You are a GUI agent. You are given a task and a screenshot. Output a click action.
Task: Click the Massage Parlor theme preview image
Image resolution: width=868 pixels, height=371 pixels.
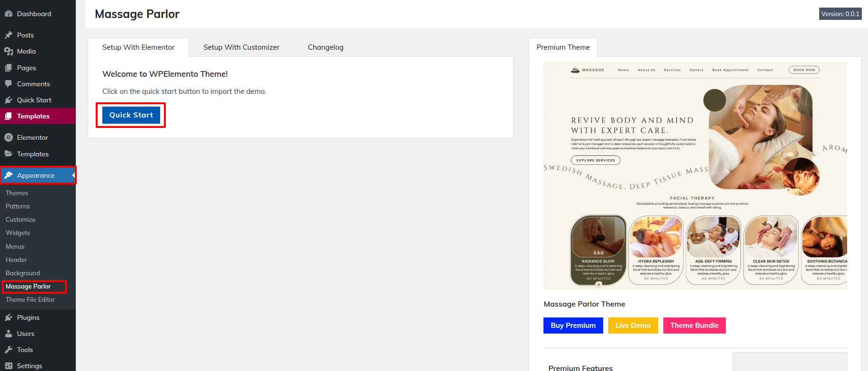coord(695,175)
